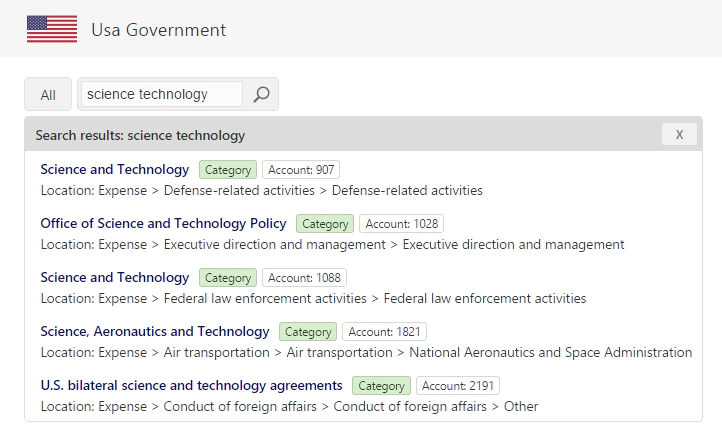Open Office of Science and Technology Policy
Viewport: 722px width, 437px height.
(163, 223)
